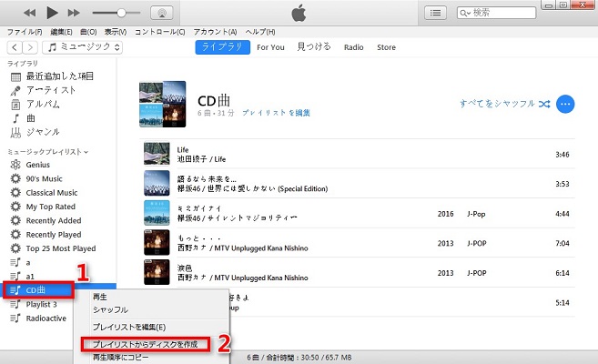Image resolution: width=598 pixels, height=364 pixels.
Task: Choose プレイリストからディスクを作成 in the context menu
Action: click(146, 345)
